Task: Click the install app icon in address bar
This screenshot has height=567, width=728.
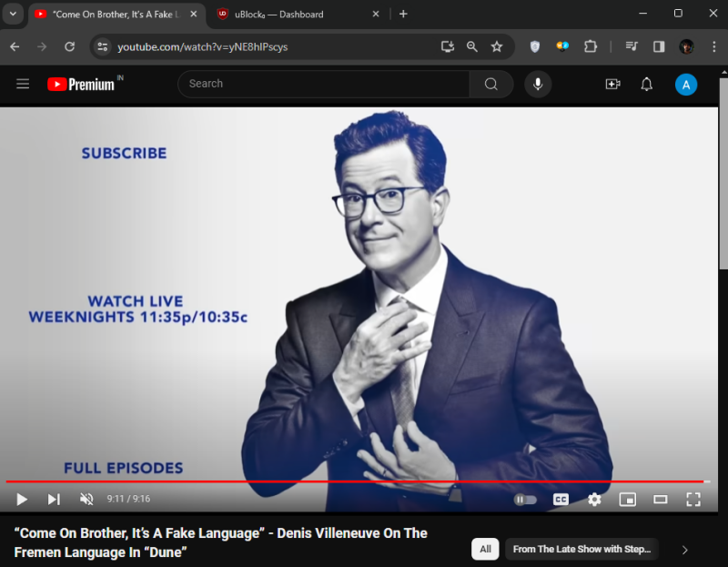Action: tap(448, 46)
